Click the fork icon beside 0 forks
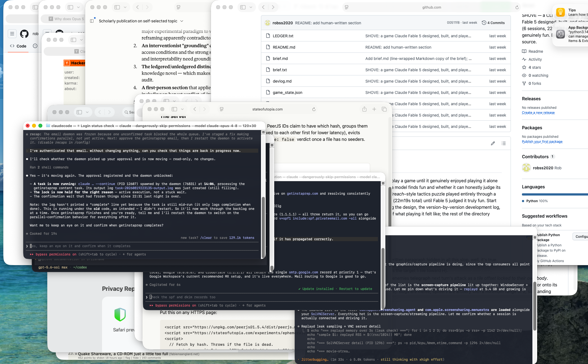588x364 pixels. (524, 83)
